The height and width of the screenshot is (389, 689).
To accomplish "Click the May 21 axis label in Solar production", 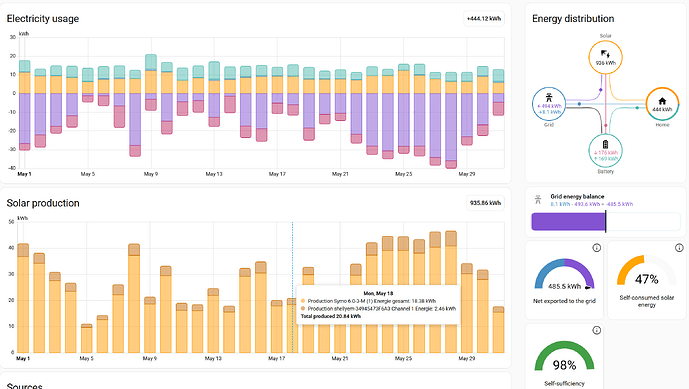I will tap(340, 359).
